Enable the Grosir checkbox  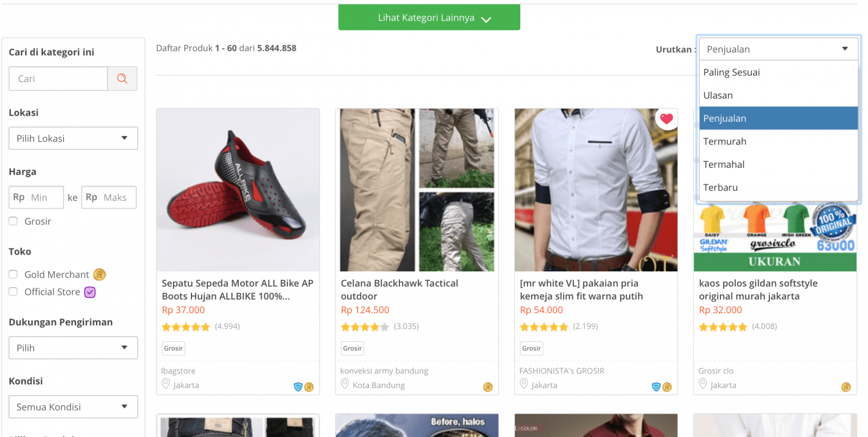(14, 221)
